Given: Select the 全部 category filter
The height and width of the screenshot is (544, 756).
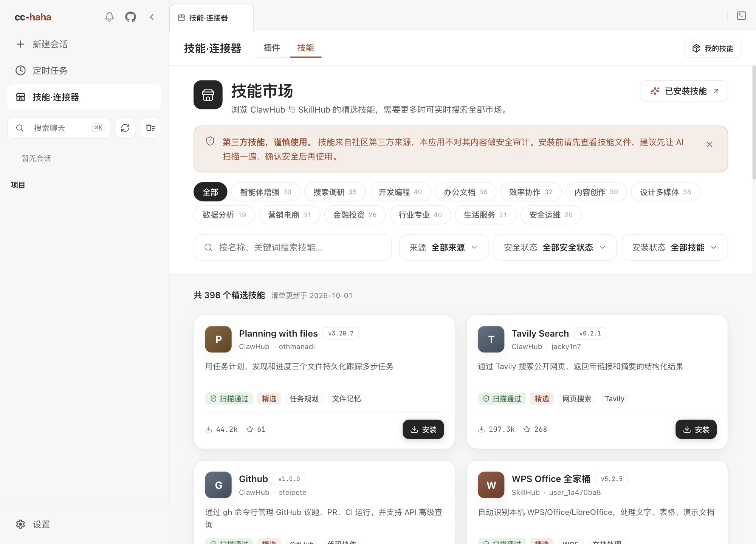Looking at the screenshot, I should coord(211,192).
